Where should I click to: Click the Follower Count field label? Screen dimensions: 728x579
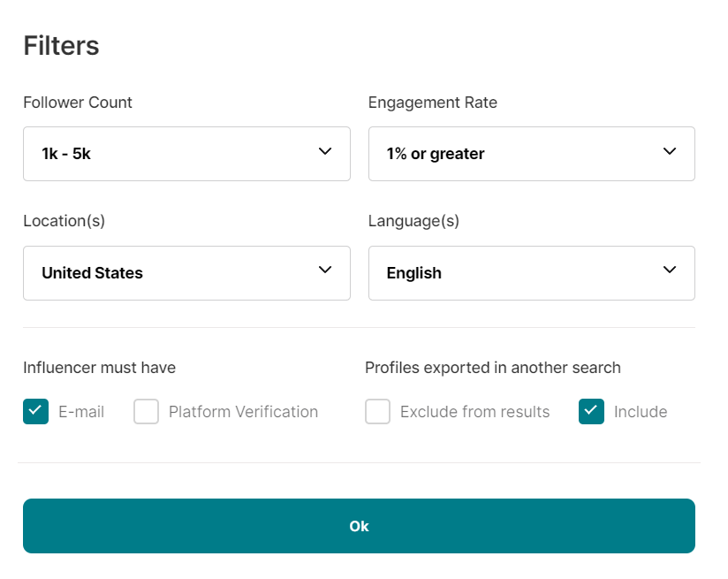78,103
